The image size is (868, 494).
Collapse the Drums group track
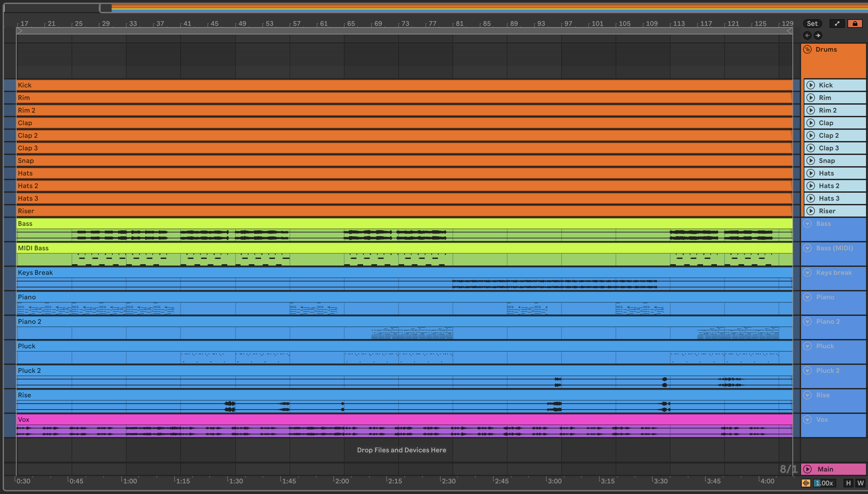[807, 50]
